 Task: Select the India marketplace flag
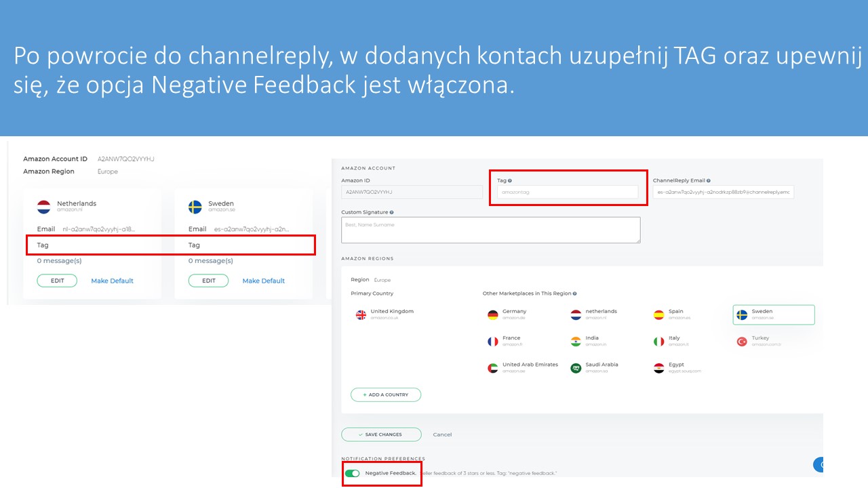point(576,342)
